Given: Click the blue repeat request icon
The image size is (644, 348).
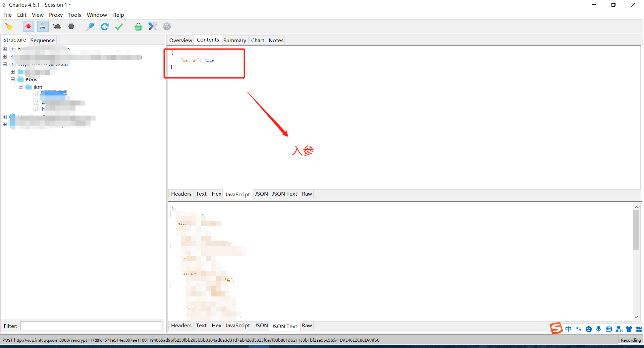Looking at the screenshot, I should (x=105, y=26).
